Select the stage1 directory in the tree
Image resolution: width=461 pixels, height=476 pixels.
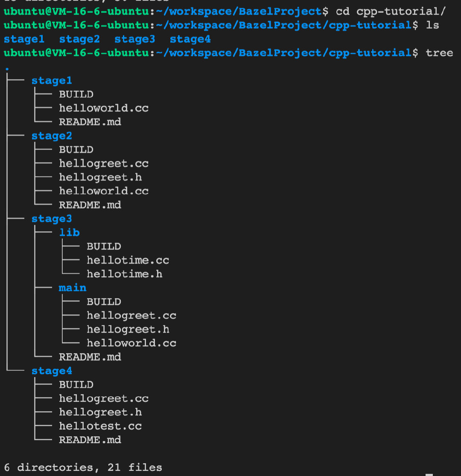pyautogui.click(x=52, y=81)
